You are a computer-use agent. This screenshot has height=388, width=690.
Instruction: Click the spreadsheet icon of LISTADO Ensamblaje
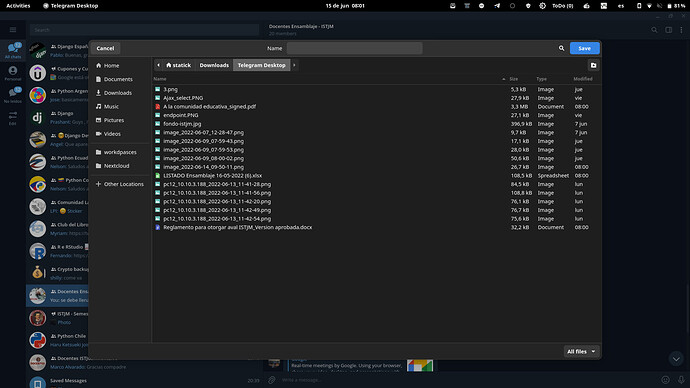pyautogui.click(x=158, y=176)
